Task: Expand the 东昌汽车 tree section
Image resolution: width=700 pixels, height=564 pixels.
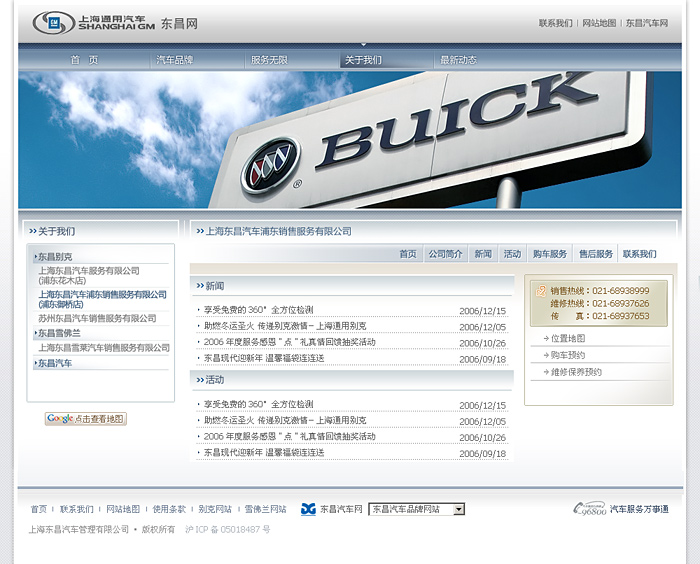Action: 54,363
